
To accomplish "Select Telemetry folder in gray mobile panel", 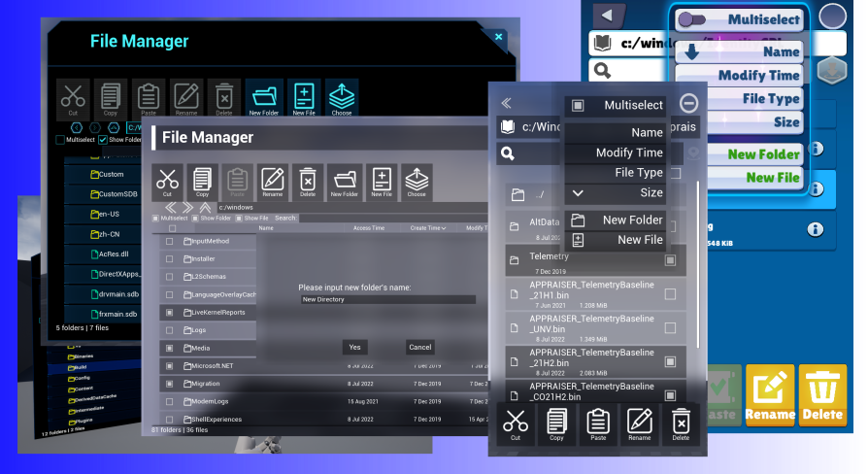I will click(595, 261).
